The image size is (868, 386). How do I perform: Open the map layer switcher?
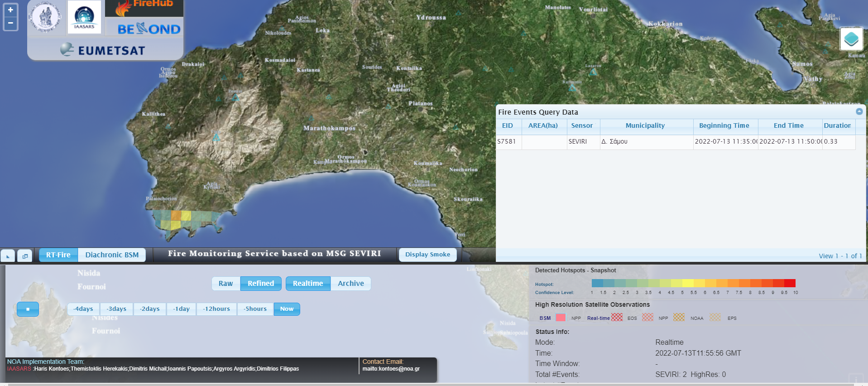tap(851, 39)
